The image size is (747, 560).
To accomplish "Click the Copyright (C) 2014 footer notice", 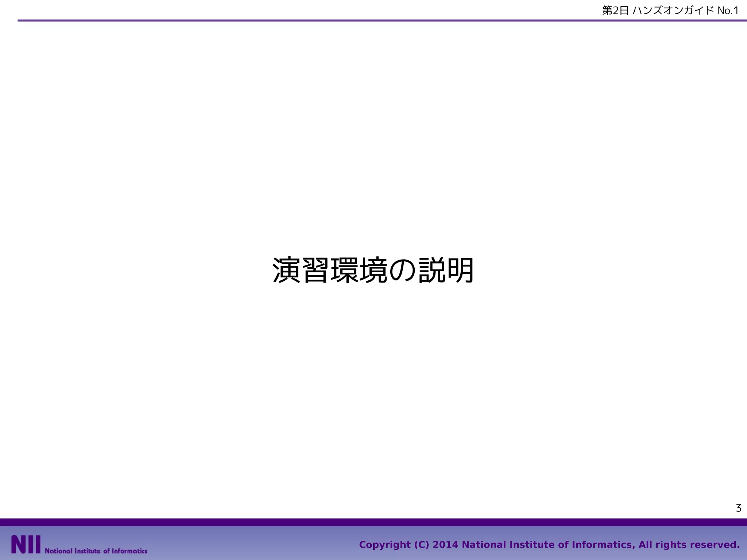I will [549, 545].
